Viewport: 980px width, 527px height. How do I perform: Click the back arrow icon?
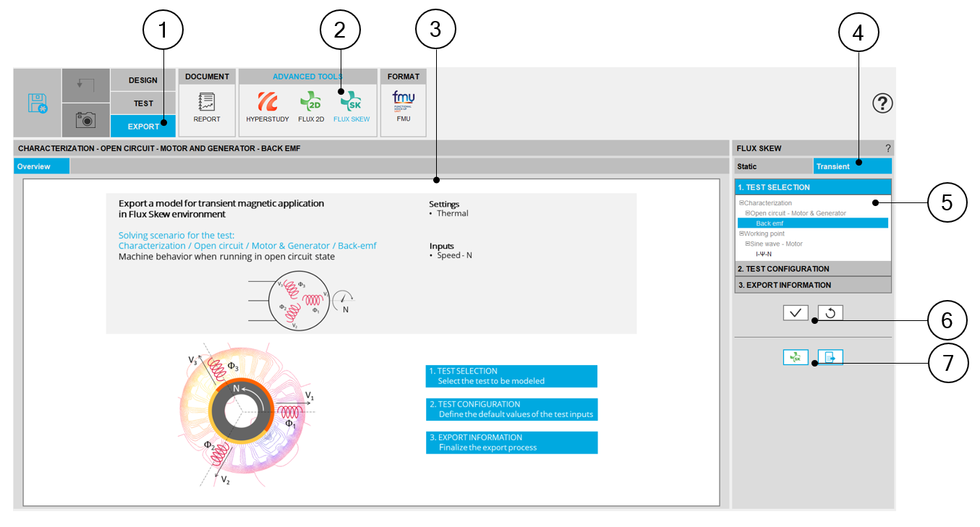point(85,85)
